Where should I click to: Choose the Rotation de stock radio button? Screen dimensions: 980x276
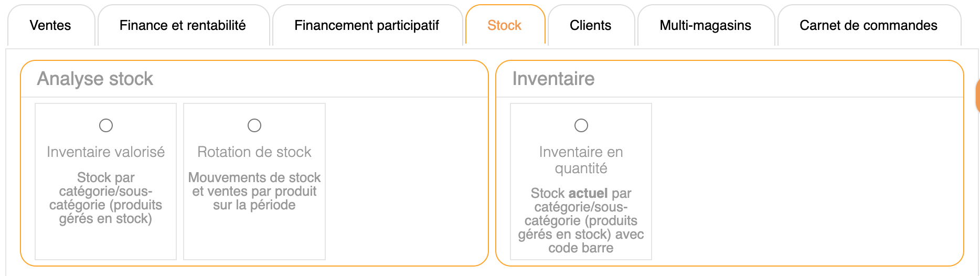tap(254, 125)
